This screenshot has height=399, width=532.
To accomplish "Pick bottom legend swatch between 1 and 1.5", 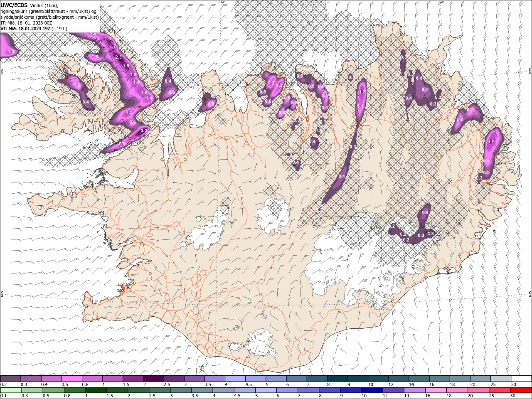I will [95, 390].
